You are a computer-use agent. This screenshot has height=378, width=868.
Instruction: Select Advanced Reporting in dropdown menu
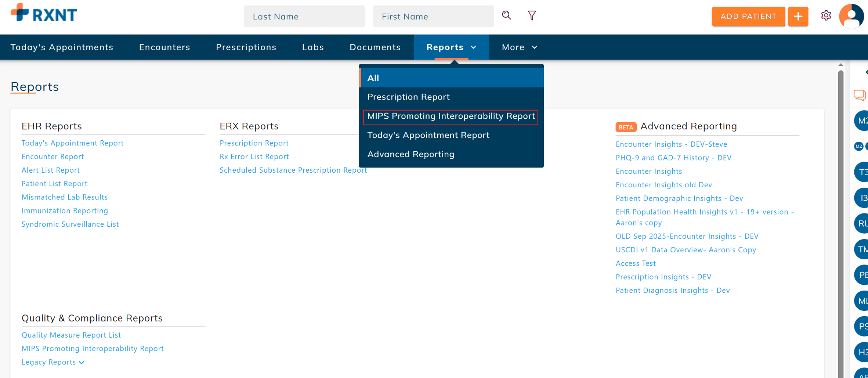[451, 154]
